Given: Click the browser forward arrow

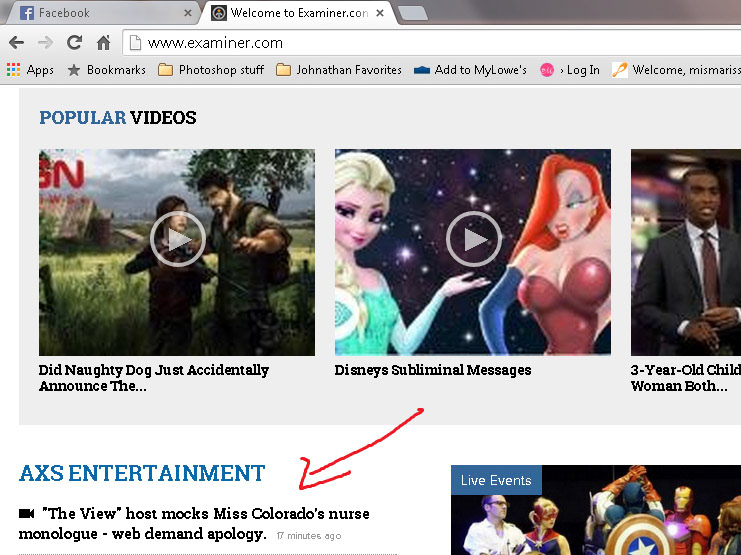Looking at the screenshot, I should tap(45, 43).
